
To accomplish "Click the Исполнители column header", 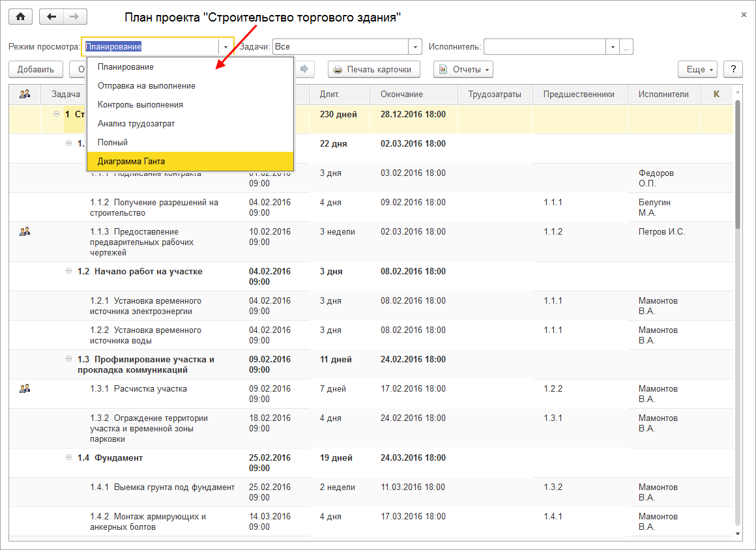I will point(664,94).
